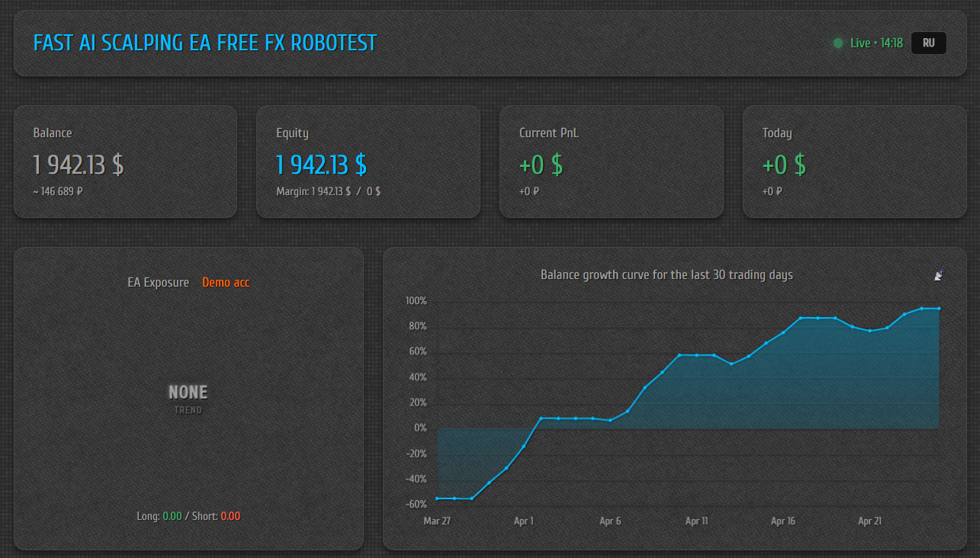Click the NONE trend indicator

pyautogui.click(x=188, y=393)
